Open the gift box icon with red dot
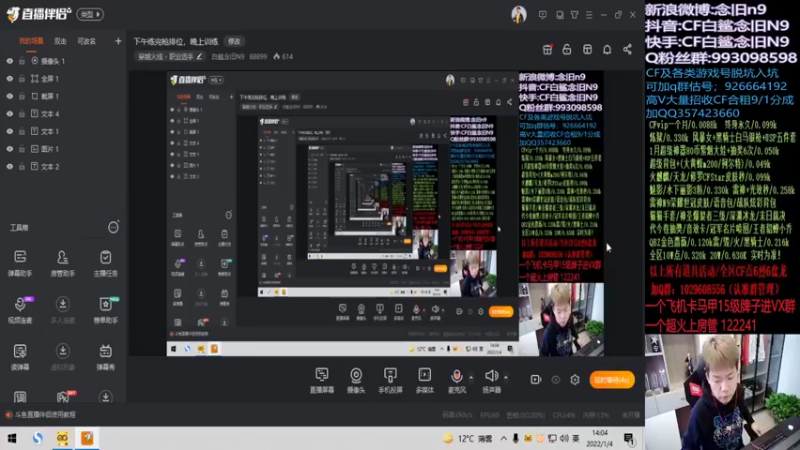800x450 pixels. (x=547, y=49)
